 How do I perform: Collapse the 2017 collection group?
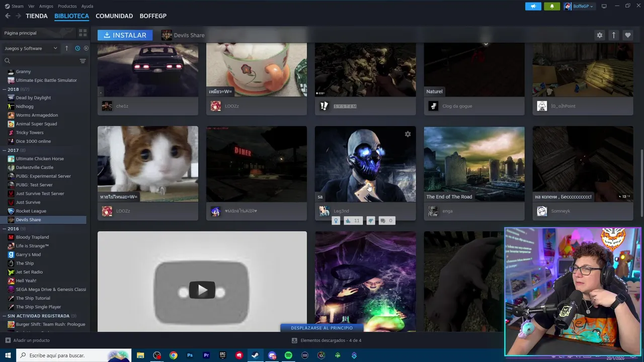tap(5, 150)
